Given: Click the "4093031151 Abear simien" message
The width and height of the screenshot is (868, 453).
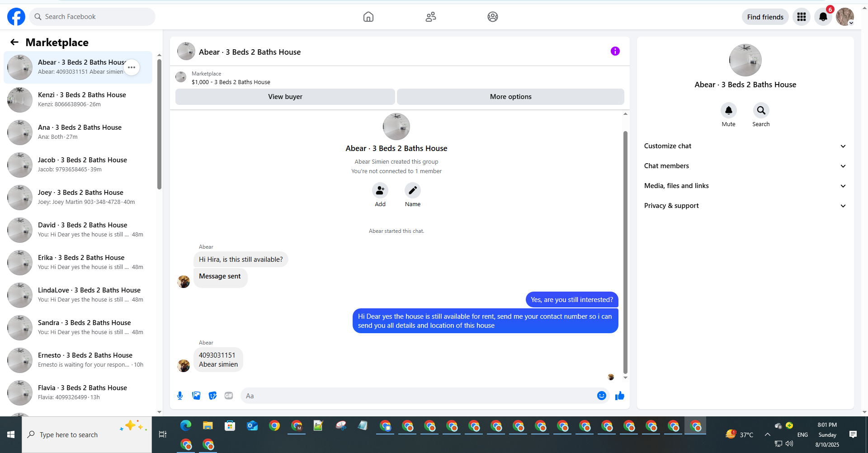Looking at the screenshot, I should (218, 360).
